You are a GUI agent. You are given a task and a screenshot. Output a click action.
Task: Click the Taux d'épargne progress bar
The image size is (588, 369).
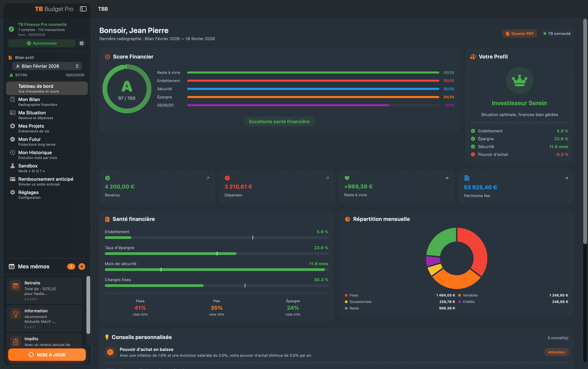tap(216, 254)
